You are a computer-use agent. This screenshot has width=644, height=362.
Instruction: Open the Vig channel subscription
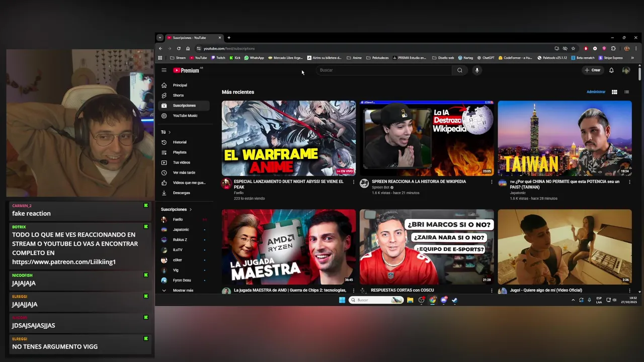(x=184, y=270)
